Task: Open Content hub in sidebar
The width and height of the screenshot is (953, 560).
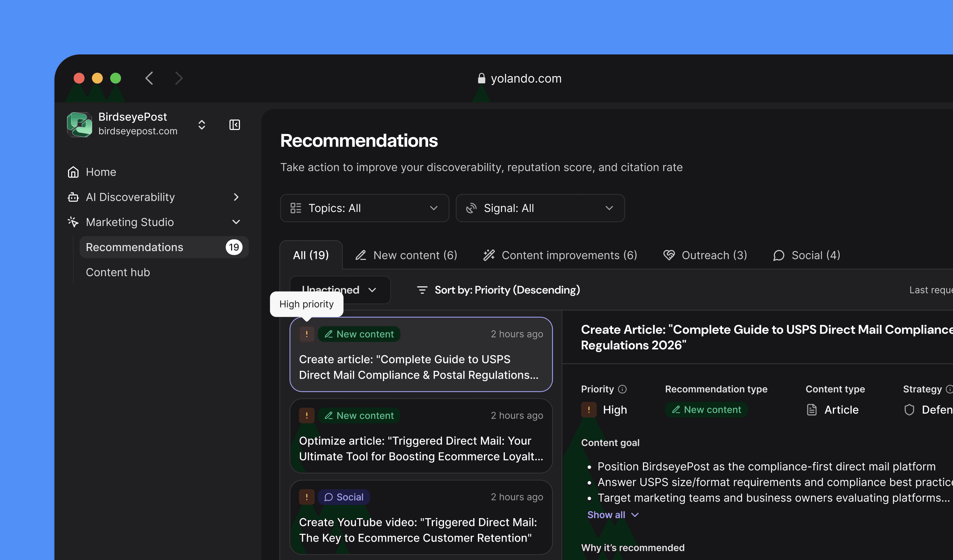Action: [x=118, y=272]
